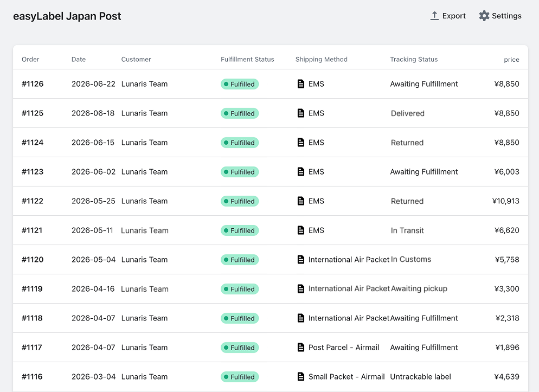Screen dimensions: 539x392
Task: Click the label document icon for order #1125
Action: (300, 113)
